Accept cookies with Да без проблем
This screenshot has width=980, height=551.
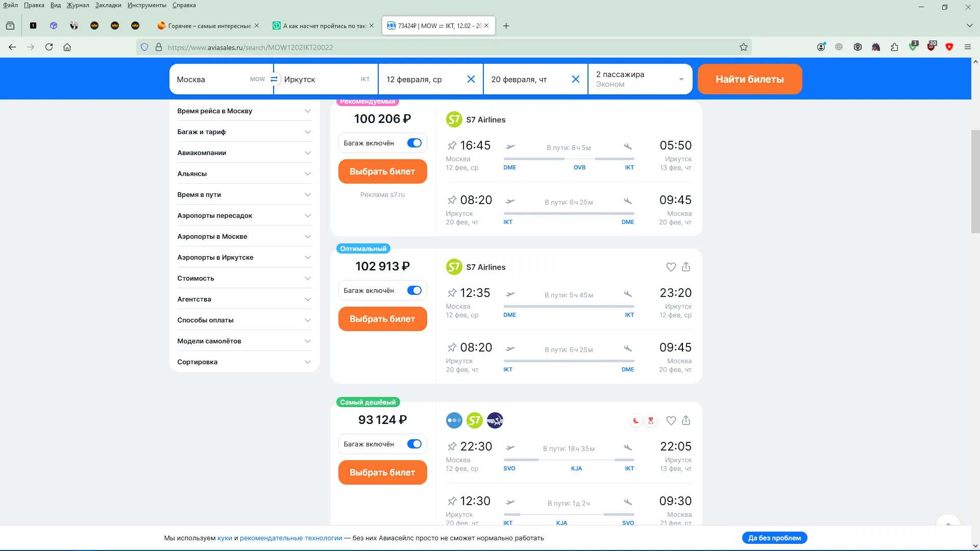point(774,538)
